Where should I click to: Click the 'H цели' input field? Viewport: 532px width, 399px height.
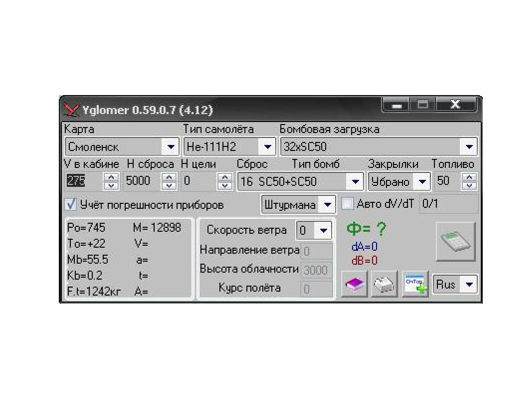tap(199, 181)
